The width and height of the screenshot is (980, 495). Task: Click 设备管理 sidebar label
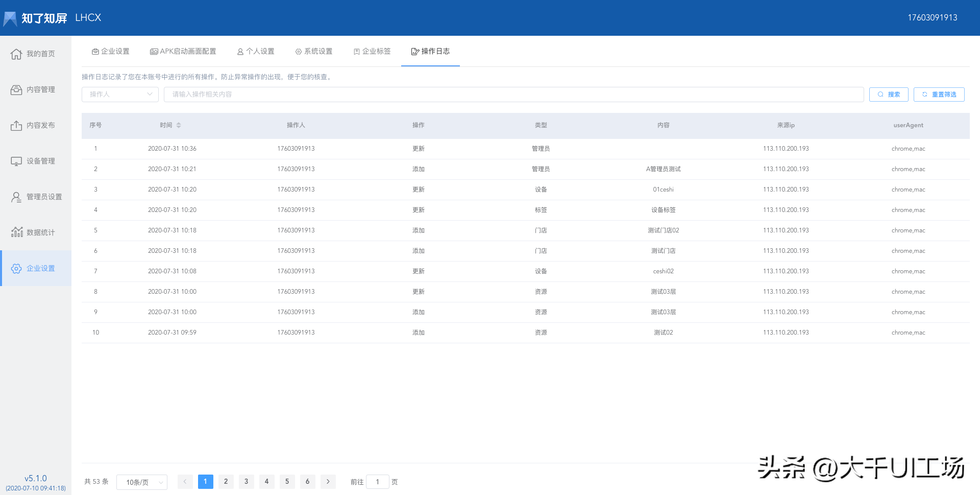pyautogui.click(x=41, y=161)
